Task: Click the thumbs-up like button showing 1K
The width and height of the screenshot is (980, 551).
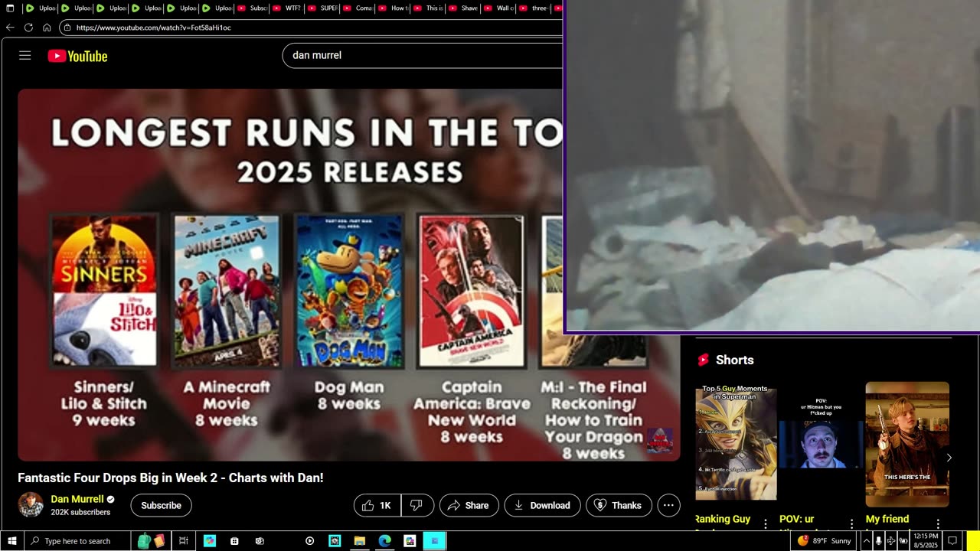Action: pos(377,505)
